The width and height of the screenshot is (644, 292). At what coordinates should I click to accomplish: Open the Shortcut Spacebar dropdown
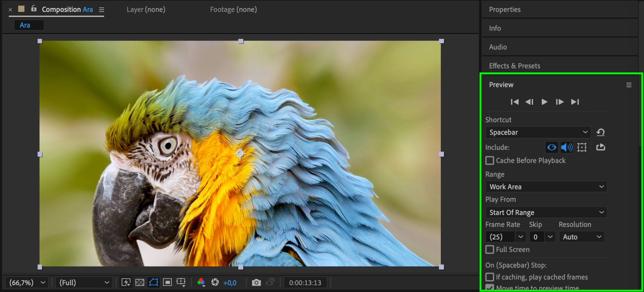[538, 132]
